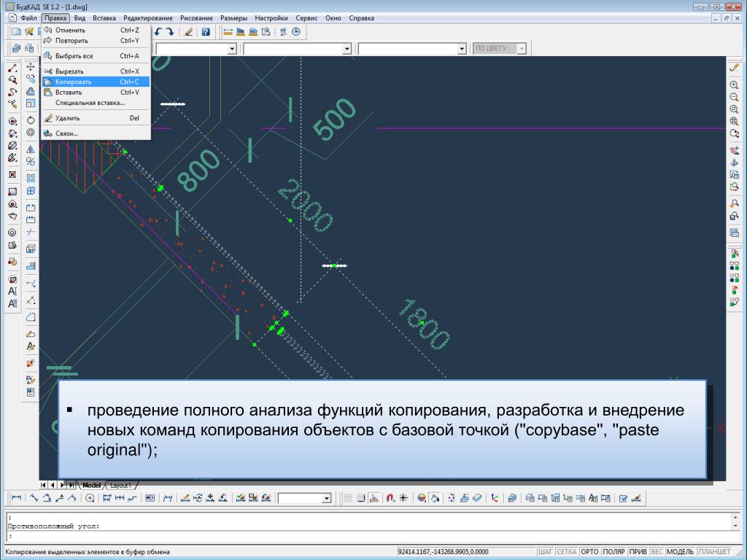
Task: Click the color wheel icon in the bottom toolbar
Action: tap(422, 498)
